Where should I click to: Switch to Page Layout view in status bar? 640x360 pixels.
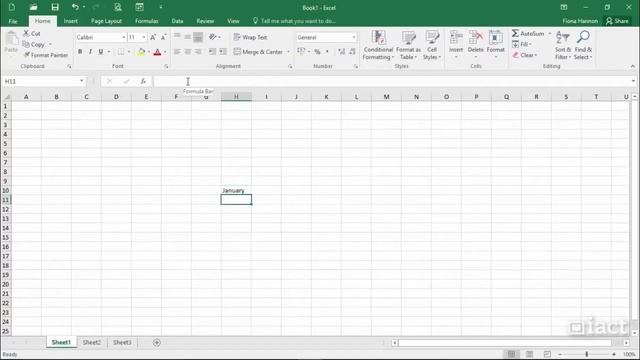529,354
